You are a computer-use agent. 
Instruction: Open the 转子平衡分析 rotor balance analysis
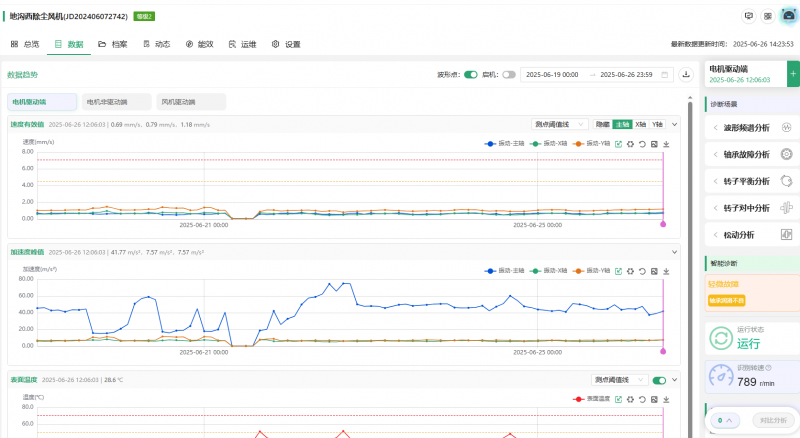coord(745,181)
